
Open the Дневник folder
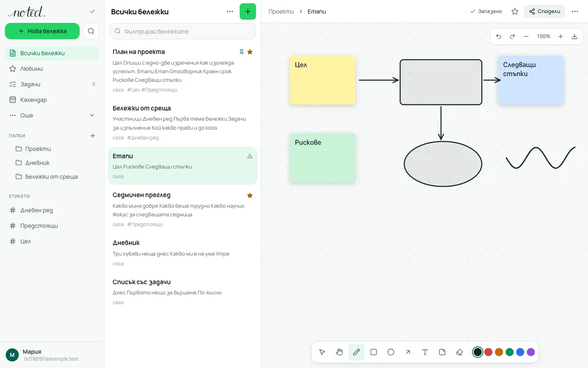(x=52, y=163)
